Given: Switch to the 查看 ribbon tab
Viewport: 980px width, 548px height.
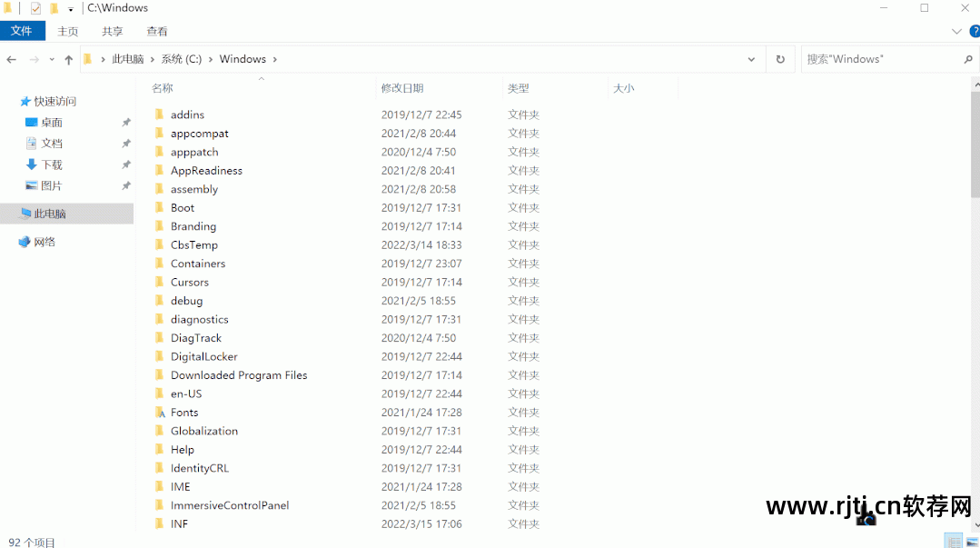Looking at the screenshot, I should click(157, 31).
